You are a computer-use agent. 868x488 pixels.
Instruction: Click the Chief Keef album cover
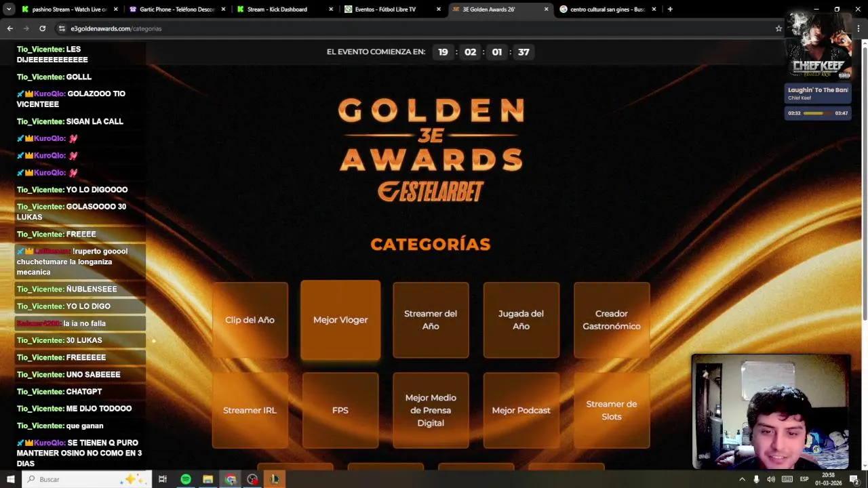click(x=818, y=47)
